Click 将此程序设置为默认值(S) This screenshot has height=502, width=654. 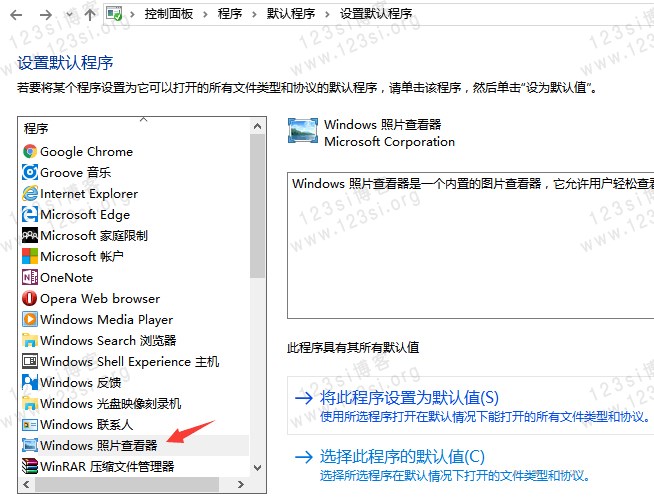coord(409,398)
